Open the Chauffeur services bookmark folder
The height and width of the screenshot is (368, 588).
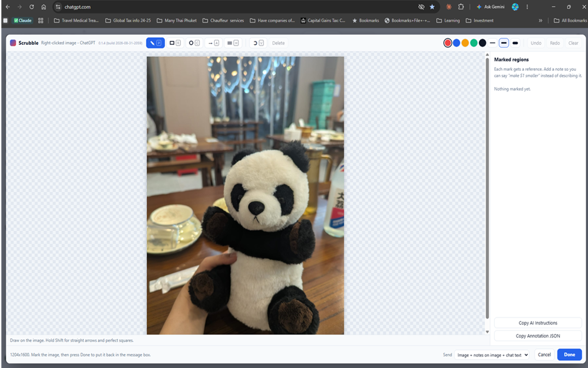pyautogui.click(x=223, y=20)
